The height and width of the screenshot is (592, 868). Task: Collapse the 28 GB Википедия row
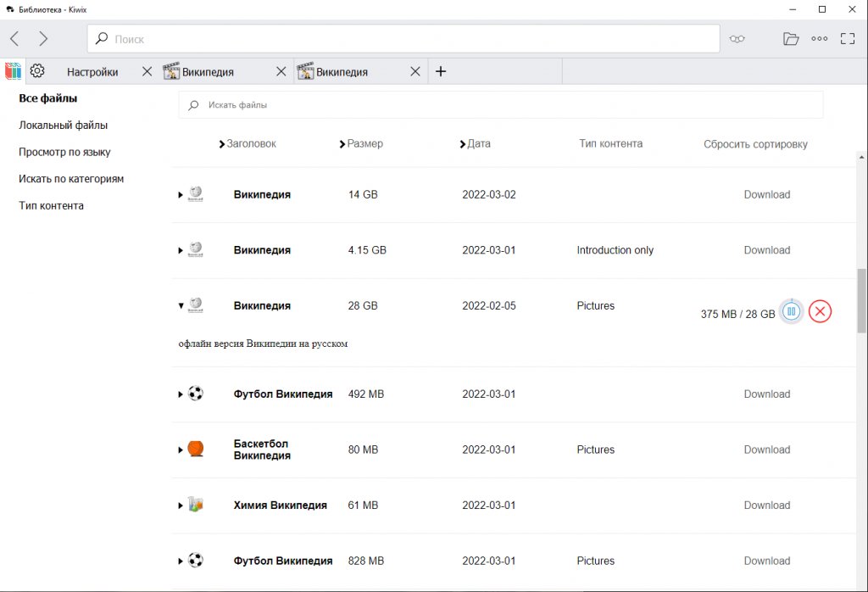click(181, 306)
